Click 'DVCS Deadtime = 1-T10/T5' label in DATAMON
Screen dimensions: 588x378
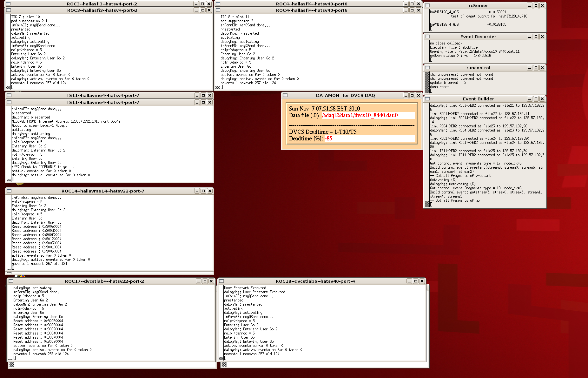pyautogui.click(x=323, y=132)
